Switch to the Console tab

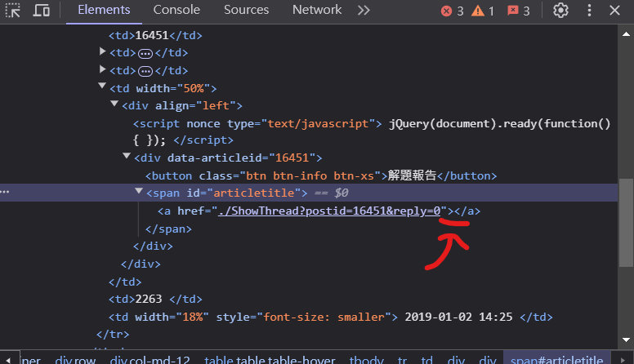[176, 10]
